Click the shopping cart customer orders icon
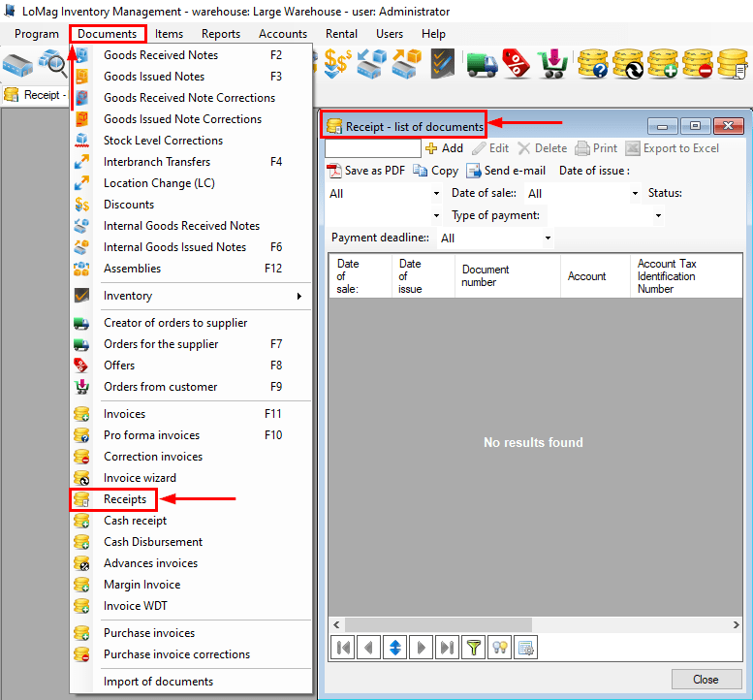 click(552, 63)
